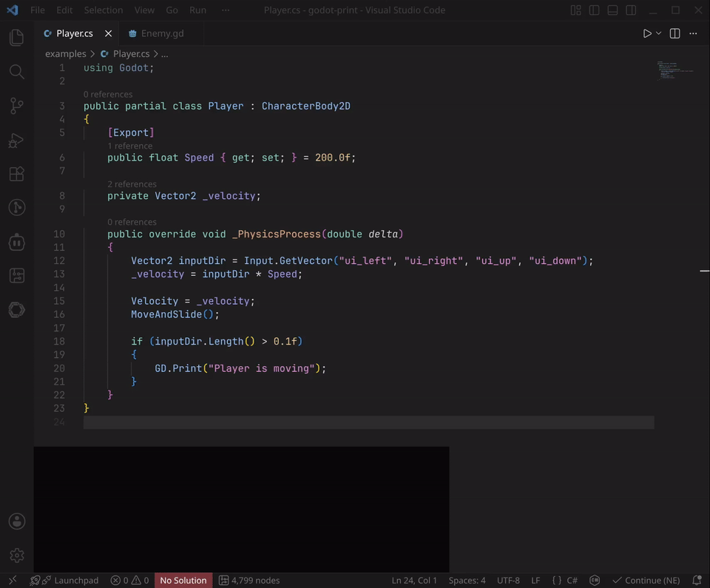The height and width of the screenshot is (588, 710).
Task: Click the code minimap preview
Action: pyautogui.click(x=675, y=70)
